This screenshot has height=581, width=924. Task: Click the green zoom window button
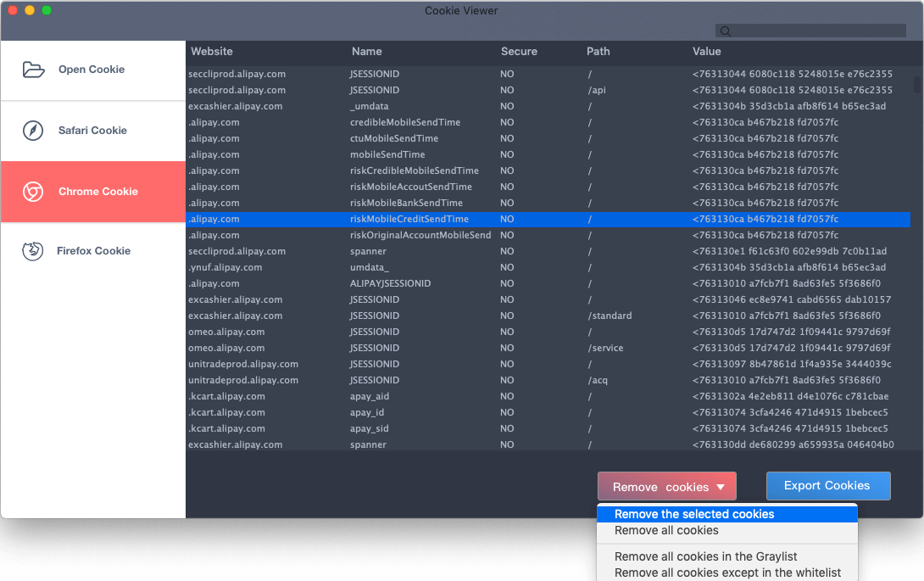pyautogui.click(x=47, y=10)
